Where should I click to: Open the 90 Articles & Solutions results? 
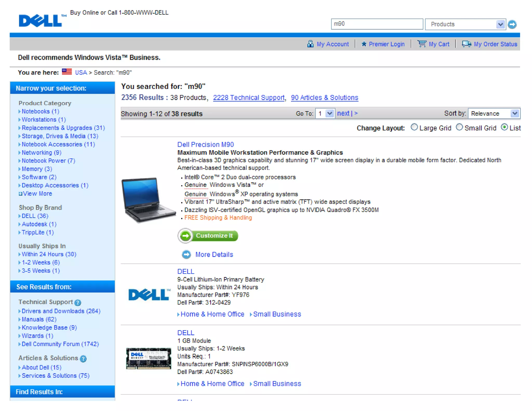click(x=324, y=98)
